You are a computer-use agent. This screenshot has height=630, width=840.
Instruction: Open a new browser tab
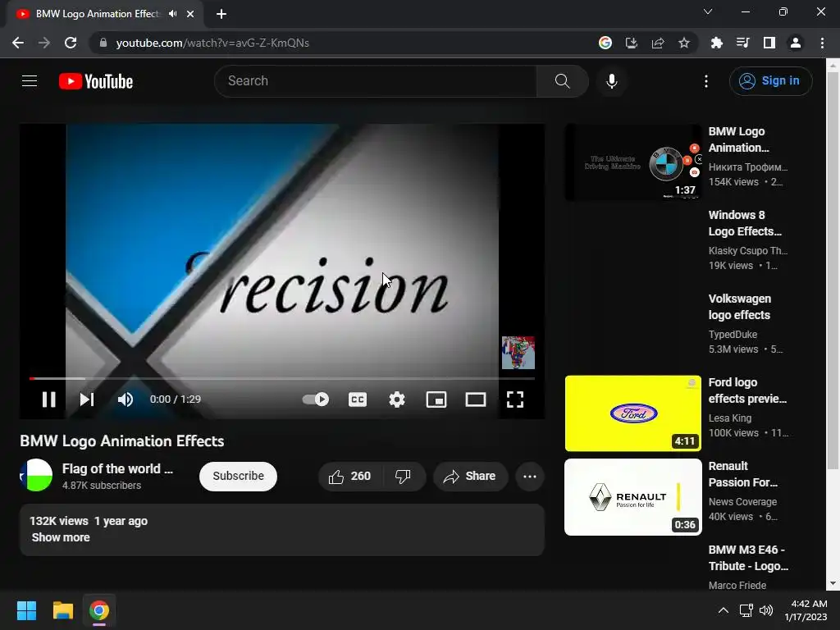point(221,14)
